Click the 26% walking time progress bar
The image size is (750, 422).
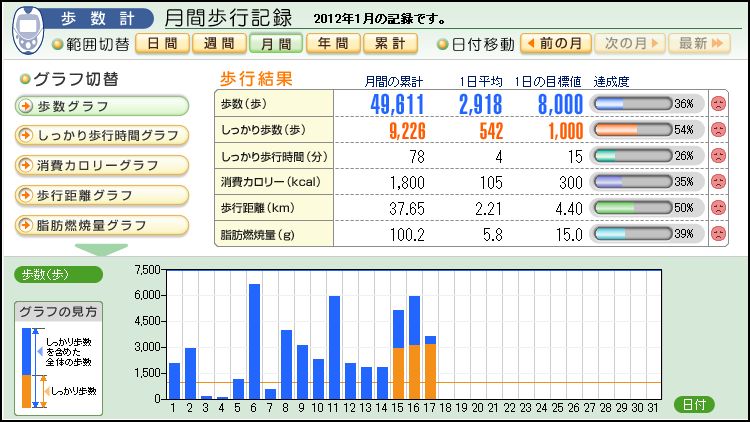[x=633, y=155]
